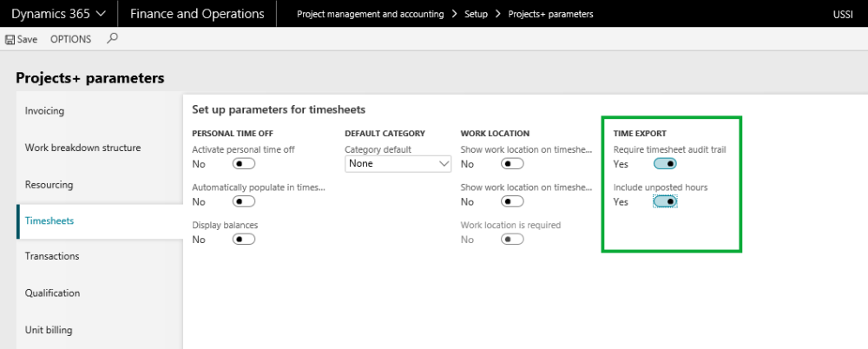
Task: Toggle Automatically populate in timesheet switch
Action: click(244, 201)
